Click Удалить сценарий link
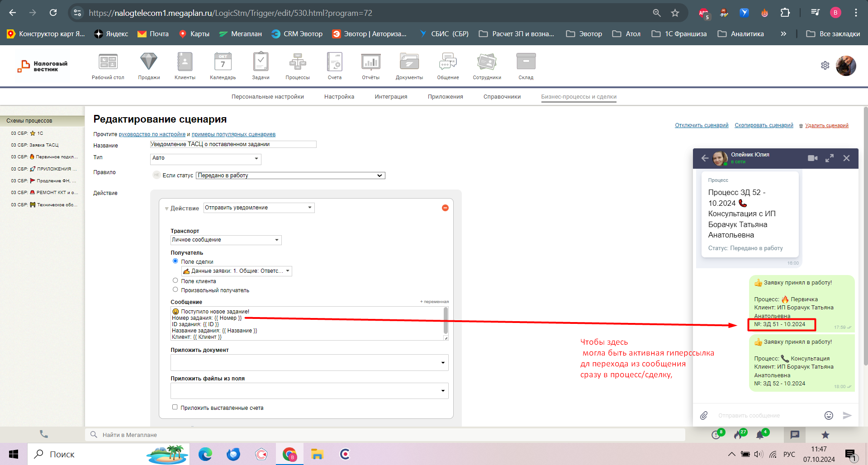 pos(827,126)
